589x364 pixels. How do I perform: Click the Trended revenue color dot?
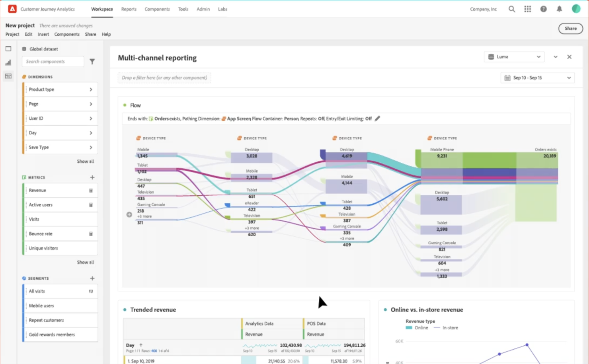tap(125, 310)
